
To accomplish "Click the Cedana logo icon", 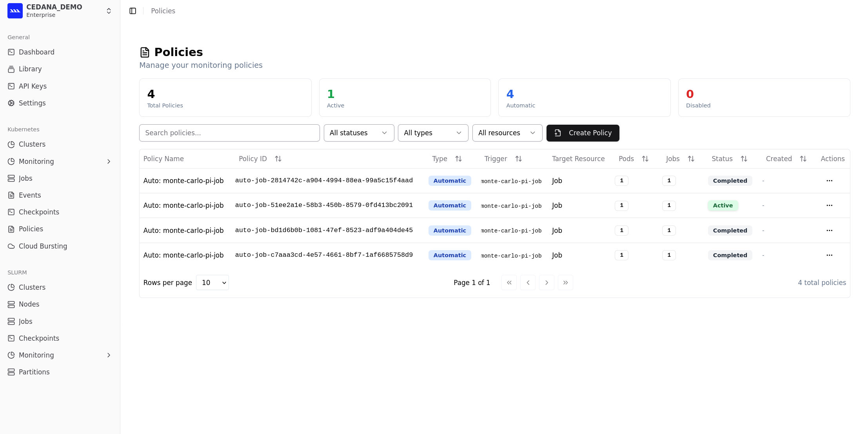I will click(x=15, y=11).
